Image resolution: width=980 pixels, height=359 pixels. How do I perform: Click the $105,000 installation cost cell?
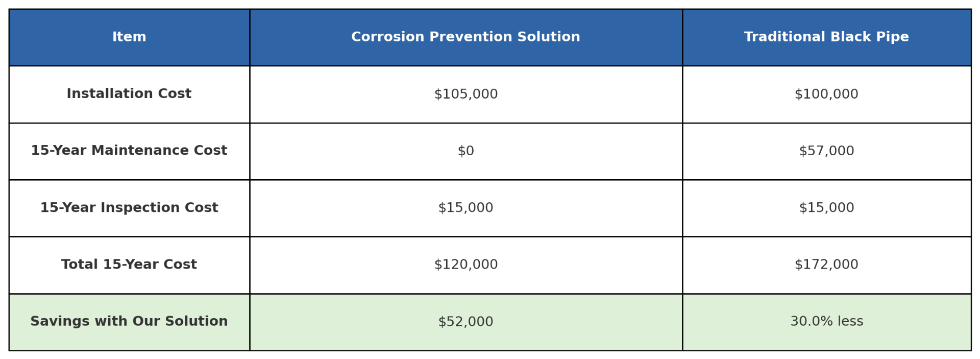point(465,94)
